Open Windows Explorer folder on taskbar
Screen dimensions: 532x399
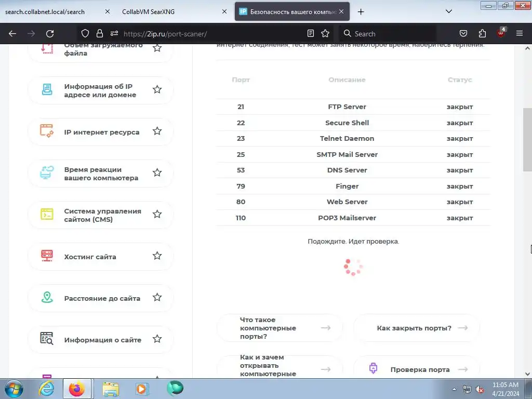111,389
